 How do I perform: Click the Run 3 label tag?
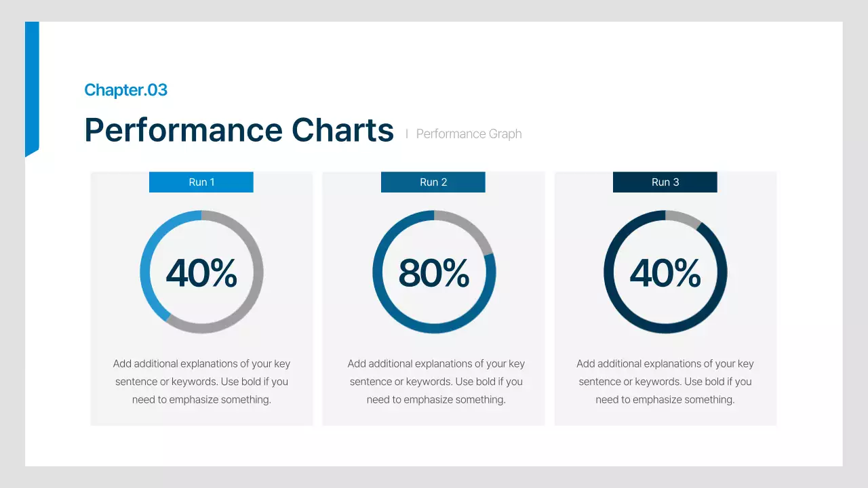[x=665, y=182]
